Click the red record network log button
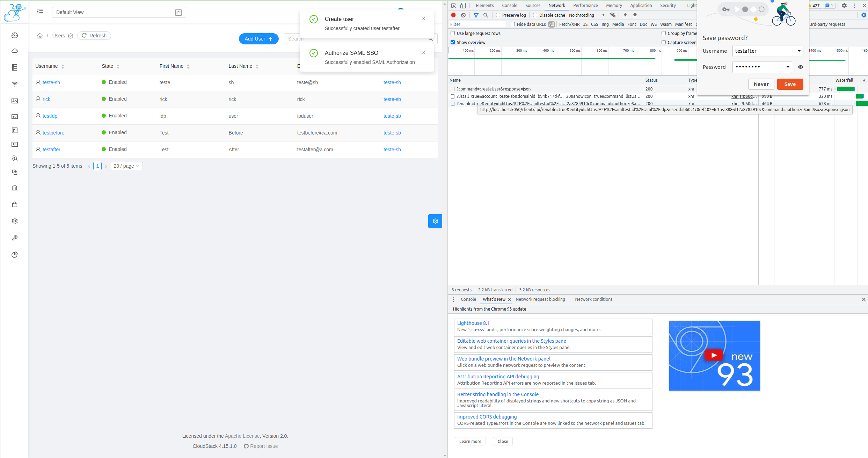 453,15
